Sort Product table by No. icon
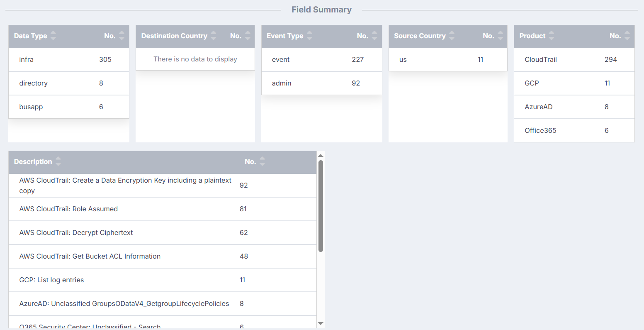The width and height of the screenshot is (644, 330). (x=627, y=36)
